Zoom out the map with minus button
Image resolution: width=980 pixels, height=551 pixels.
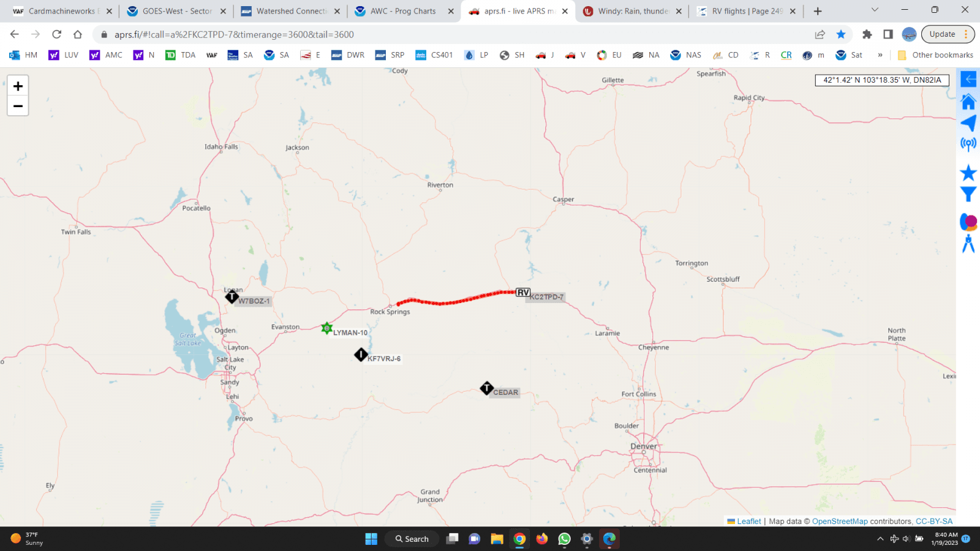click(x=18, y=106)
